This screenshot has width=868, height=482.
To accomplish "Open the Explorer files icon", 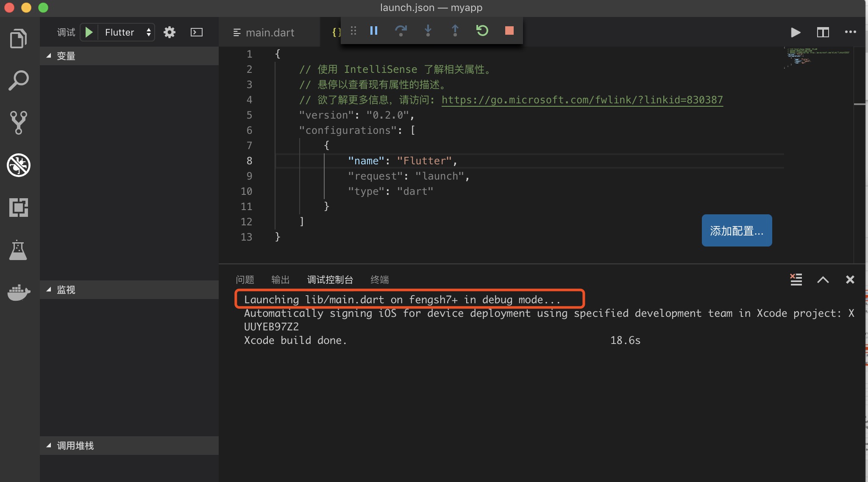I will [x=18, y=39].
